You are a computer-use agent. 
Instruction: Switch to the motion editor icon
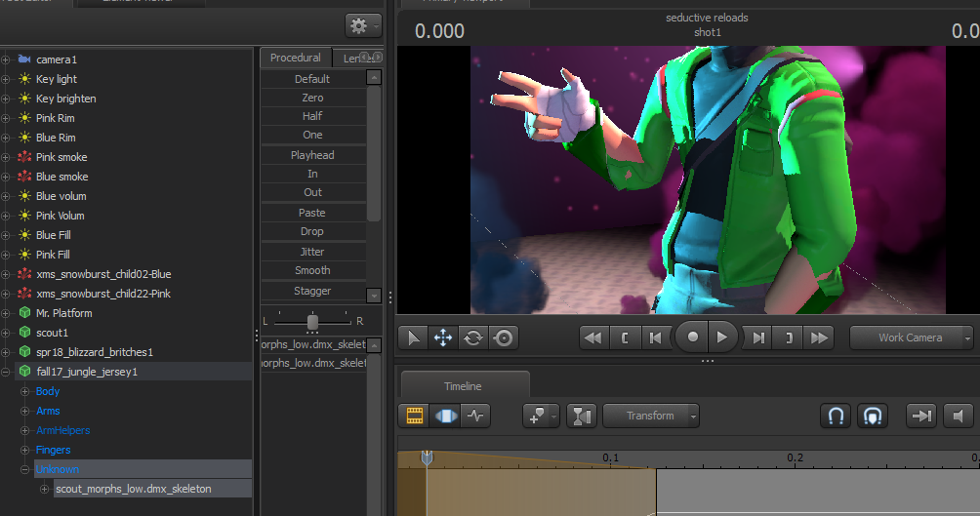coord(446,416)
